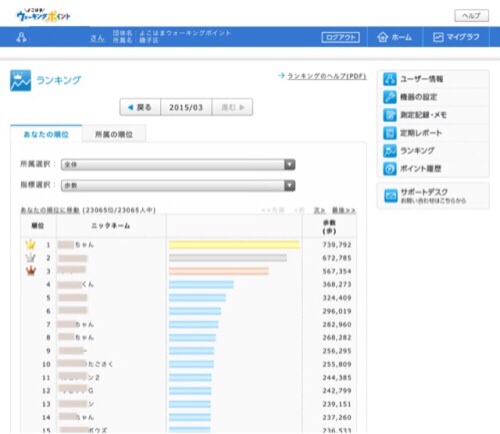Click the Yokohama Walking Point logo
The height and width of the screenshot is (434, 500).
43,15
